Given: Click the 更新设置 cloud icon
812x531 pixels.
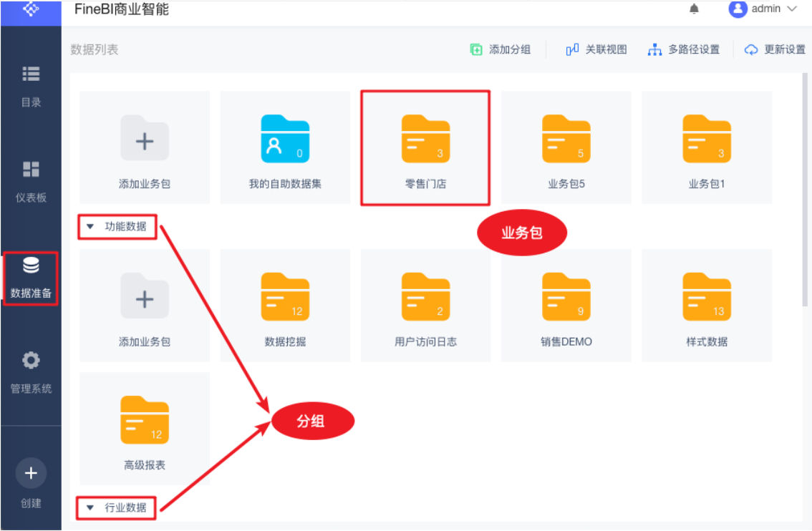Looking at the screenshot, I should pyautogui.click(x=751, y=49).
